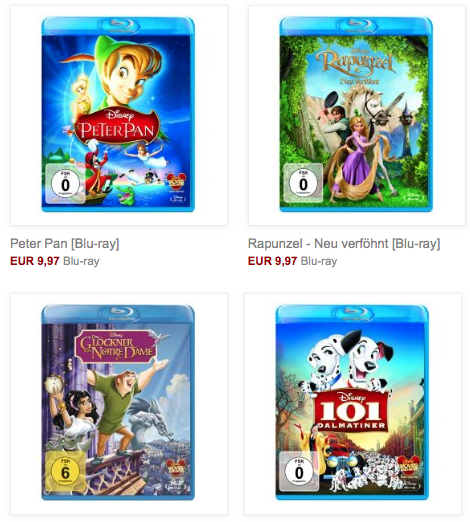Open the Glöckner von Notre Dame cover

118,402
